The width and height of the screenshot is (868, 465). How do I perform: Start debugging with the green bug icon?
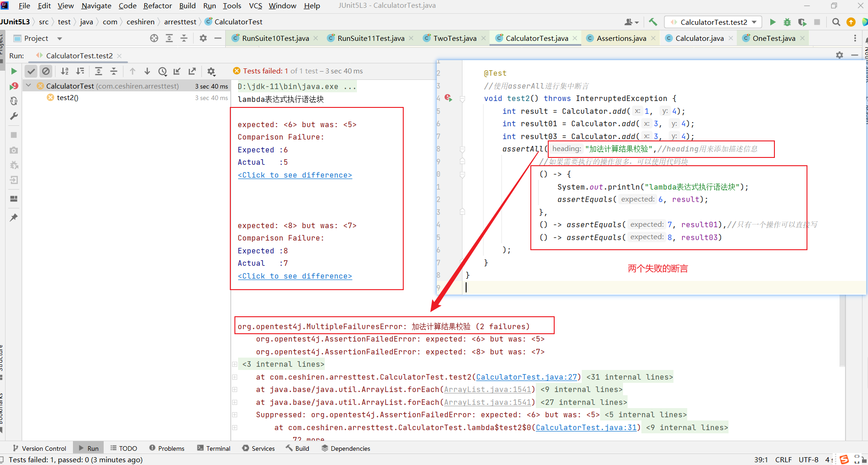(787, 22)
